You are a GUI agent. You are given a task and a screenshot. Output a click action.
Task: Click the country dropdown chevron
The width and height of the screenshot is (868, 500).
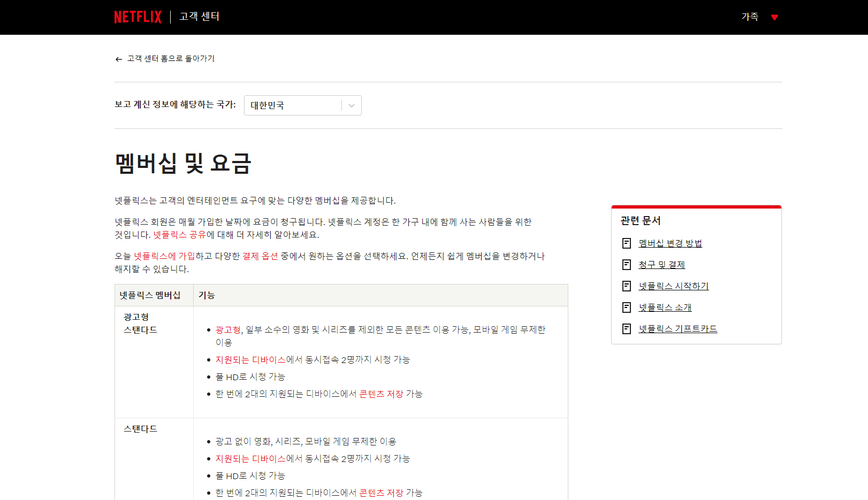pyautogui.click(x=352, y=105)
